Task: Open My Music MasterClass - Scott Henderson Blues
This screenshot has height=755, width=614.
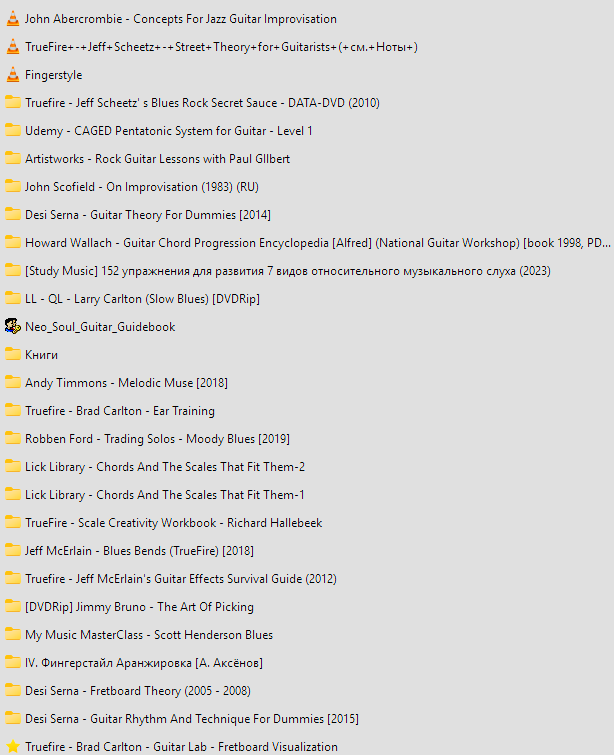Action: coord(149,635)
